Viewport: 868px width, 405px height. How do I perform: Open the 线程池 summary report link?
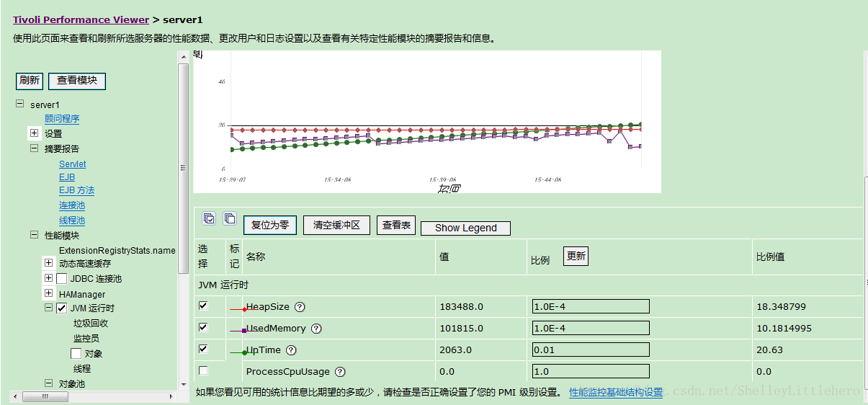point(72,221)
